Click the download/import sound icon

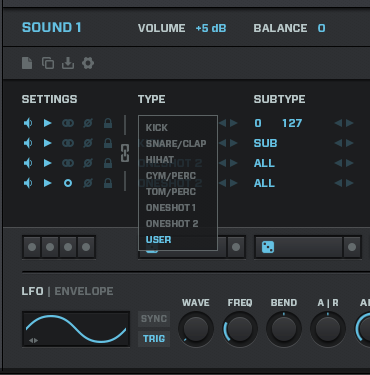click(x=68, y=63)
